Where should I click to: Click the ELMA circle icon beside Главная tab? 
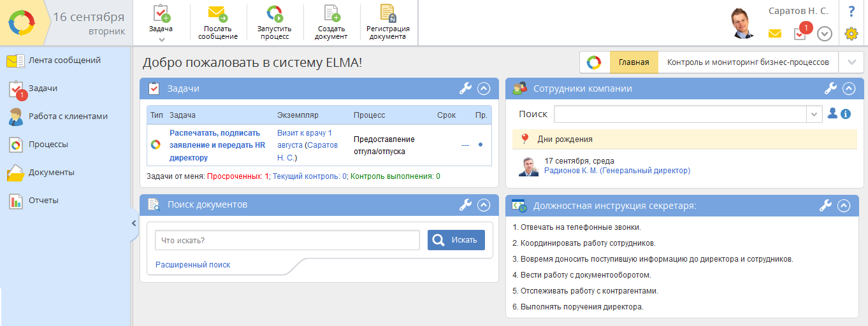tap(594, 62)
